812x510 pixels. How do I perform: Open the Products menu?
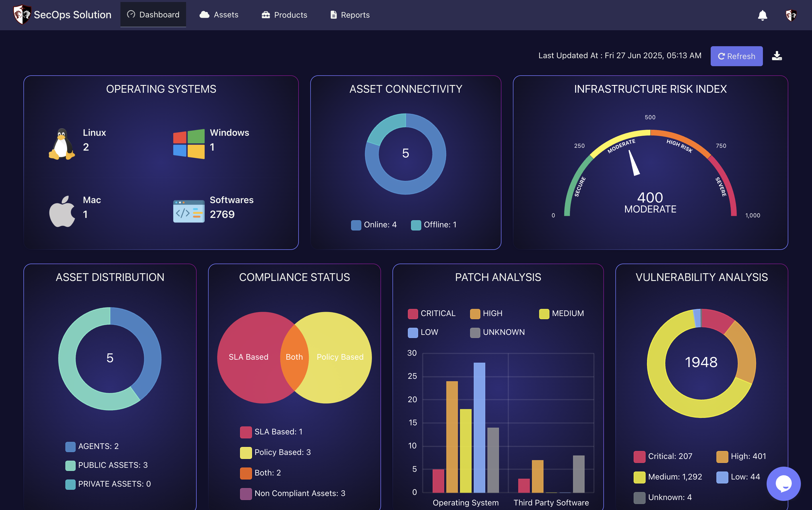coord(284,15)
